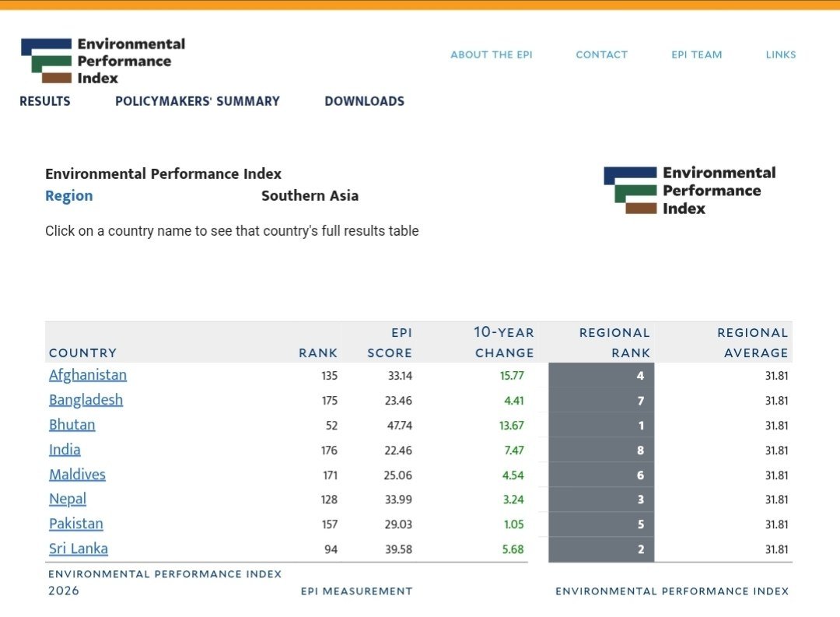Click Nepal's rank value 128

tap(329, 500)
